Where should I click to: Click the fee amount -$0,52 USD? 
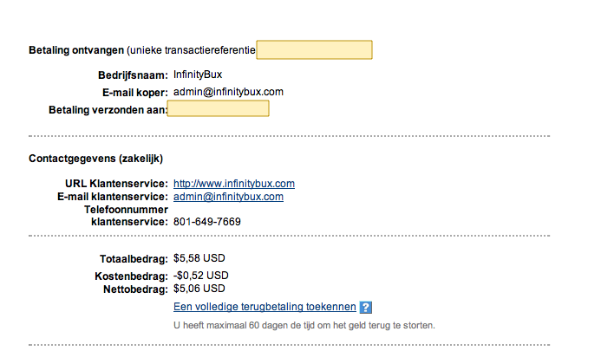[201, 276]
